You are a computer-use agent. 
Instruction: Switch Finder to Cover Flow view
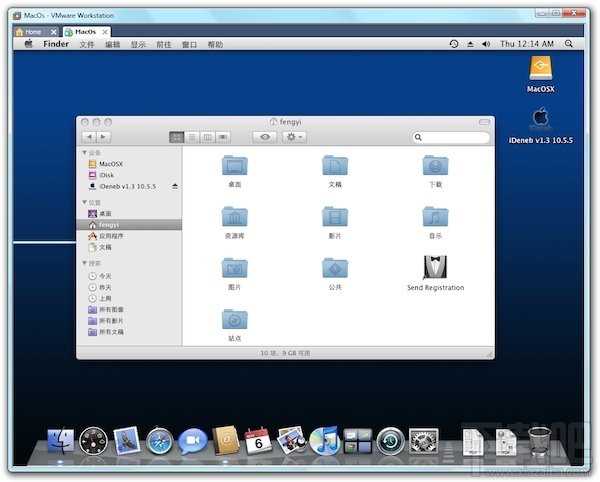point(222,137)
